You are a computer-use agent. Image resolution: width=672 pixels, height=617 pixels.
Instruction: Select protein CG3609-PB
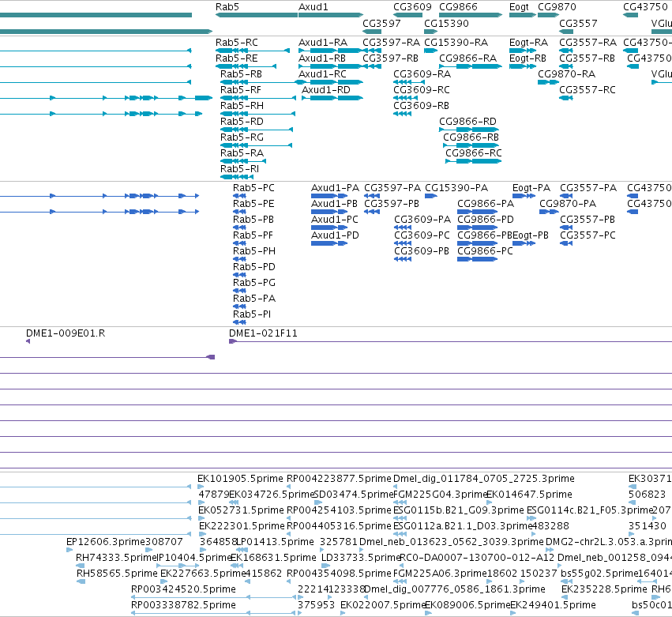(422, 251)
